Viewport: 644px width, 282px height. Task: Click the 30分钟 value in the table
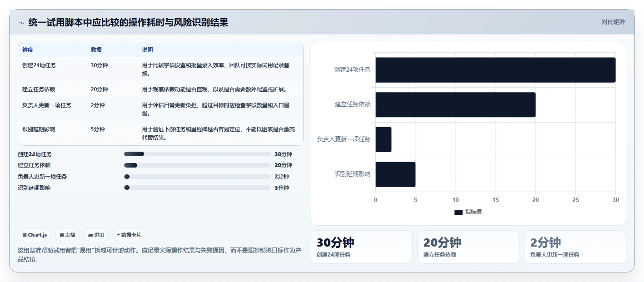[x=99, y=65]
